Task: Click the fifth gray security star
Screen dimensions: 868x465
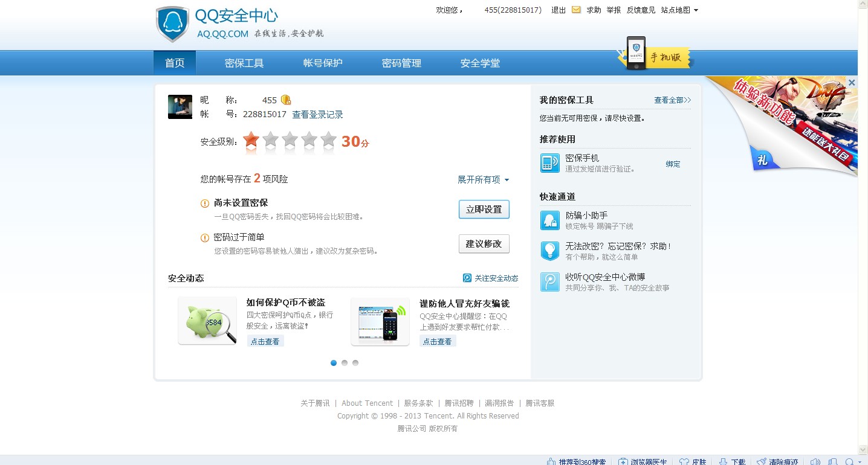Action: [x=328, y=141]
